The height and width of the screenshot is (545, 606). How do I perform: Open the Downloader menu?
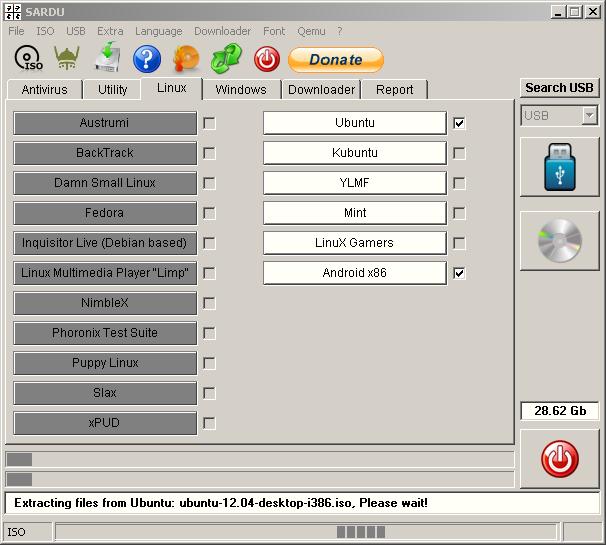click(222, 31)
